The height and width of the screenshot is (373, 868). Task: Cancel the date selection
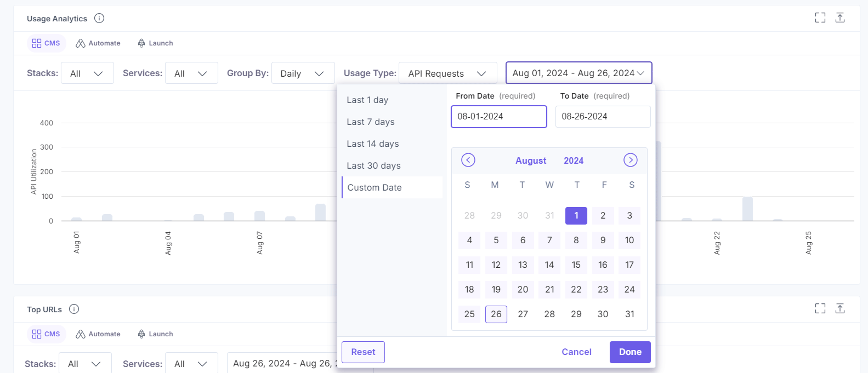576,352
